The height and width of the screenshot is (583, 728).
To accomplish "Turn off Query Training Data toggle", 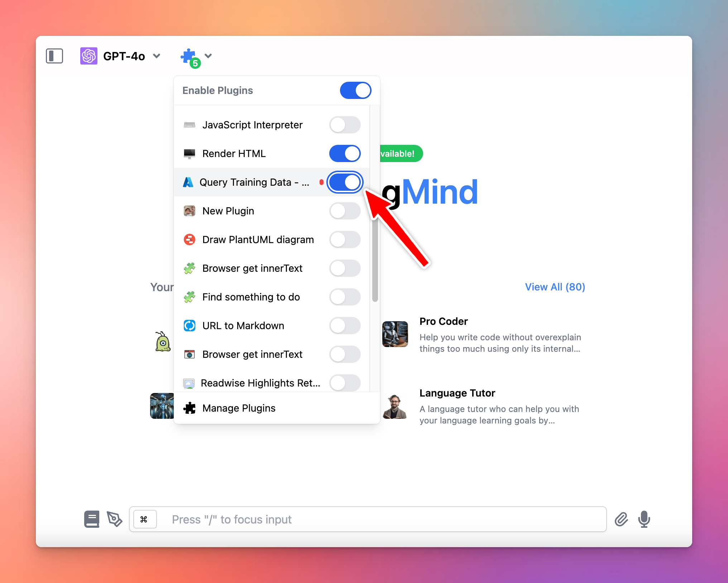I will coord(345,182).
